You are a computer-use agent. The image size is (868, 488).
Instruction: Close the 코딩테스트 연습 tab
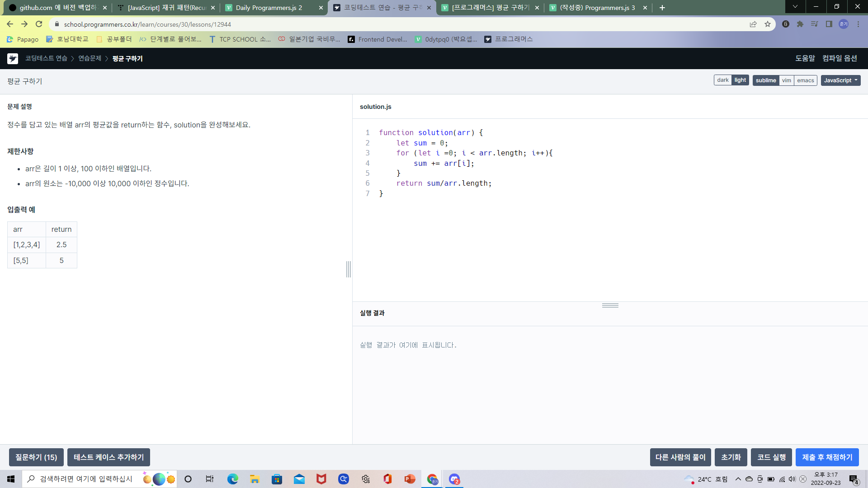pos(429,8)
